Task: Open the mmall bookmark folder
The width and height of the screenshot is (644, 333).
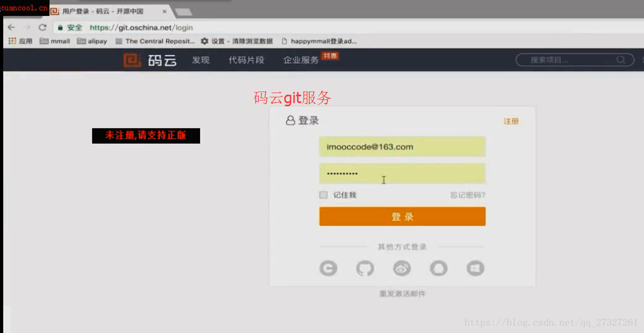Action: [55, 41]
